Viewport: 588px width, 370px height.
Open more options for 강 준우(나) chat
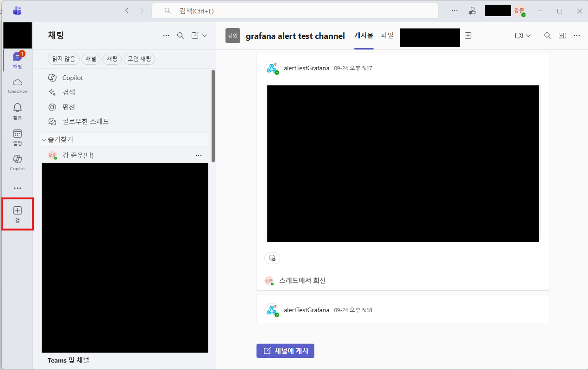pos(199,155)
